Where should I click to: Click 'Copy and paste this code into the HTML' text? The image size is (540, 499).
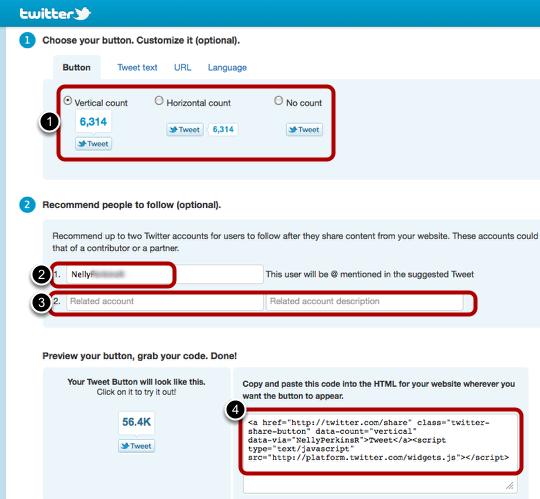[x=378, y=390]
